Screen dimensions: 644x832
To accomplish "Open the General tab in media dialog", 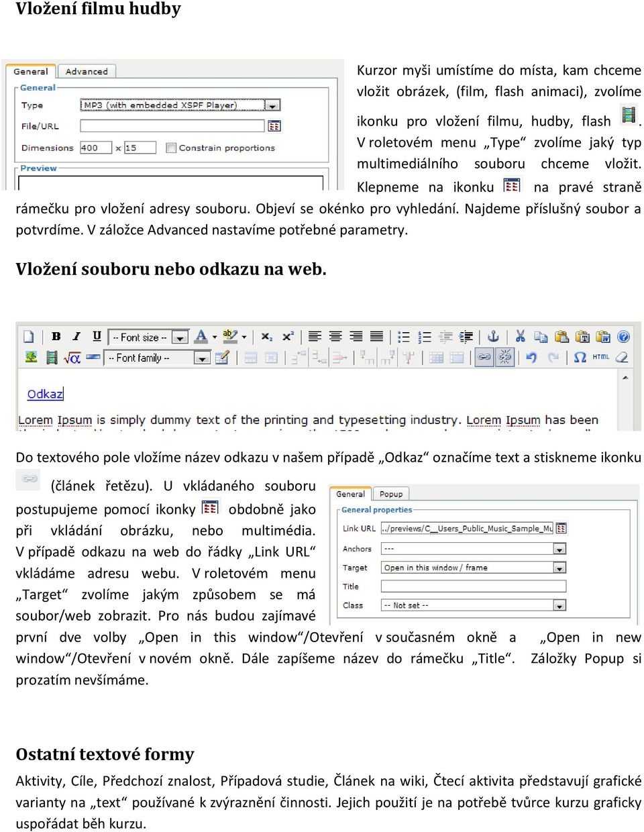I will [30, 71].
